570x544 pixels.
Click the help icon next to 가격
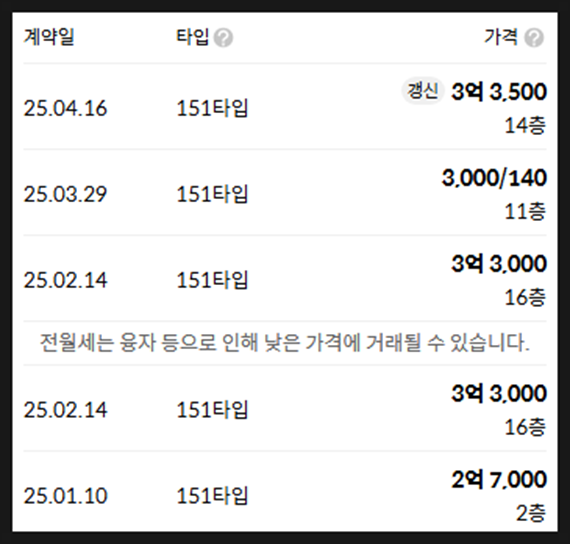coord(534,38)
